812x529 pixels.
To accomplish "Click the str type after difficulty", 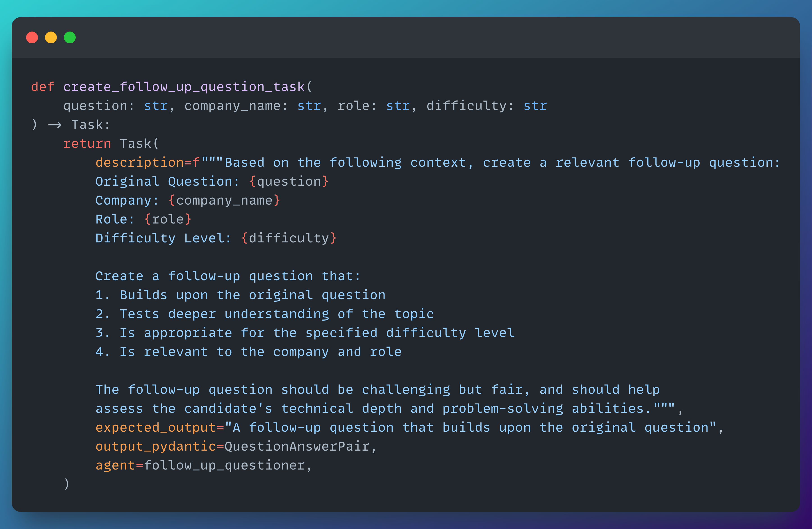I will click(x=535, y=106).
